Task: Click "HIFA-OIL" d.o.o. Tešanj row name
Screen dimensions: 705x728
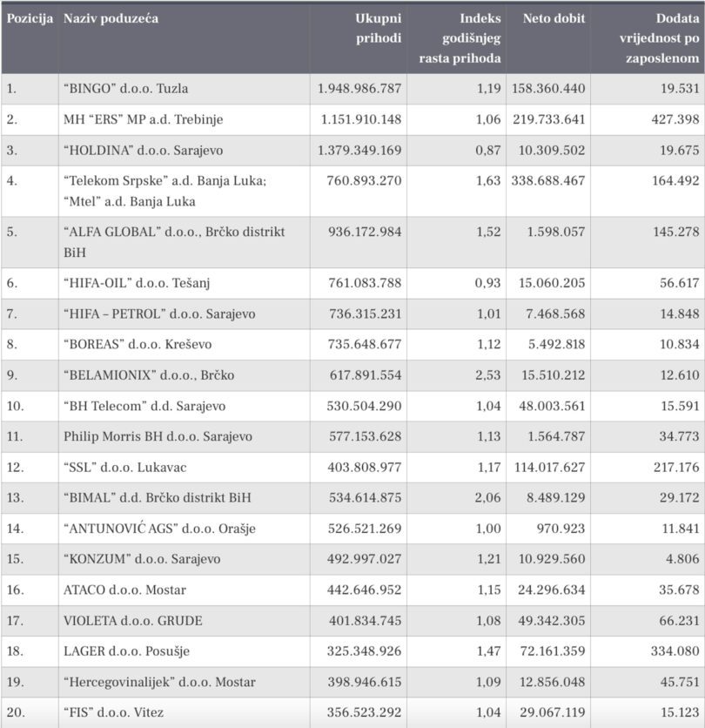Action: pos(138,283)
